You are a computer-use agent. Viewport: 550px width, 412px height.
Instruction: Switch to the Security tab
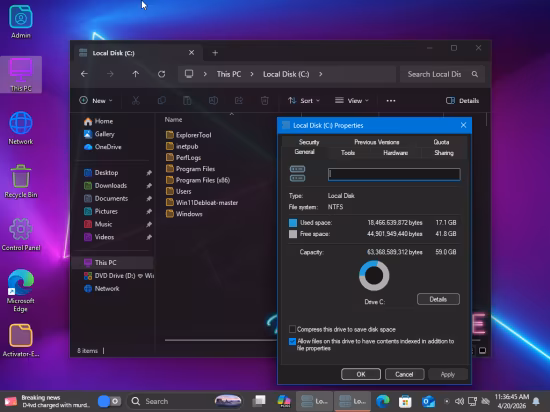pos(309,142)
